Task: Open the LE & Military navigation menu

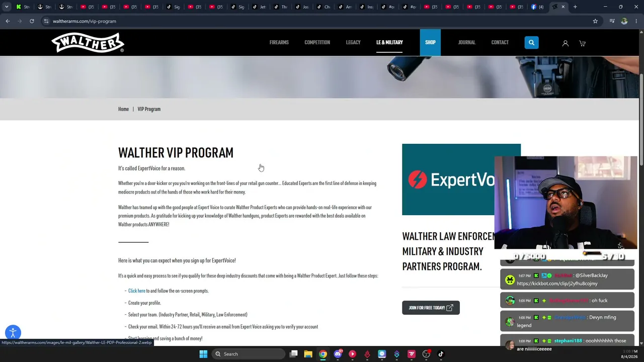Action: [389, 42]
